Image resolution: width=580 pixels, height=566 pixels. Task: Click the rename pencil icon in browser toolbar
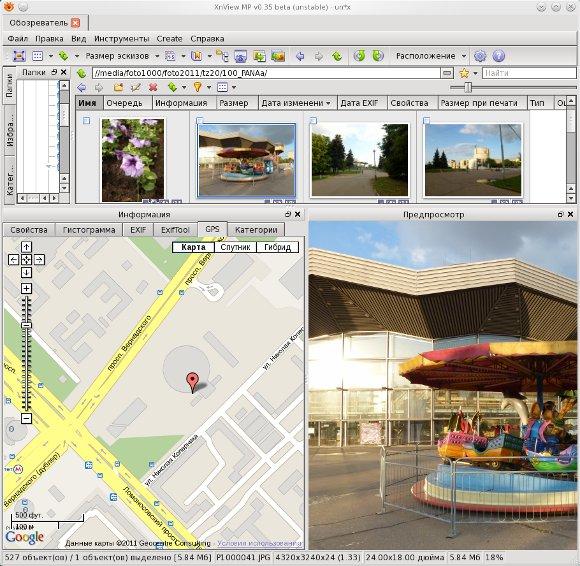[136, 88]
